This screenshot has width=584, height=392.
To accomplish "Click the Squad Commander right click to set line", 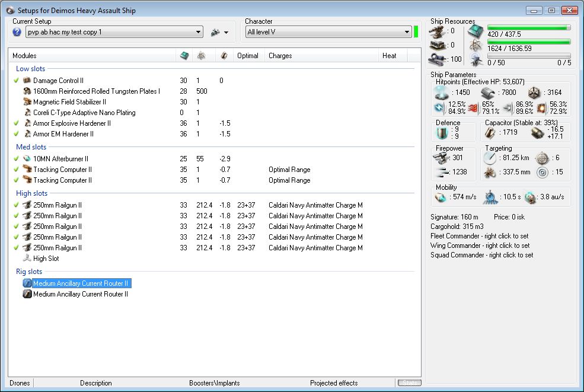I will click(x=481, y=255).
